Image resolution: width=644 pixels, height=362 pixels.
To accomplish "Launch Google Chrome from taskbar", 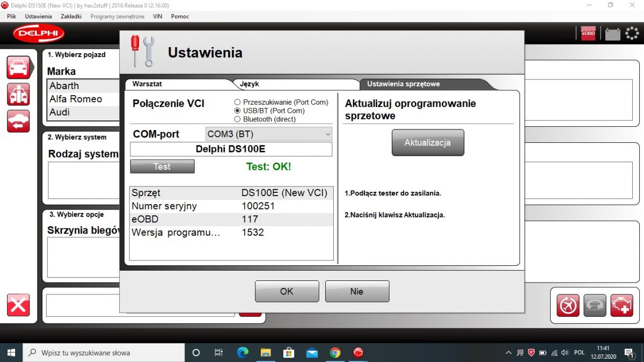I will (335, 352).
